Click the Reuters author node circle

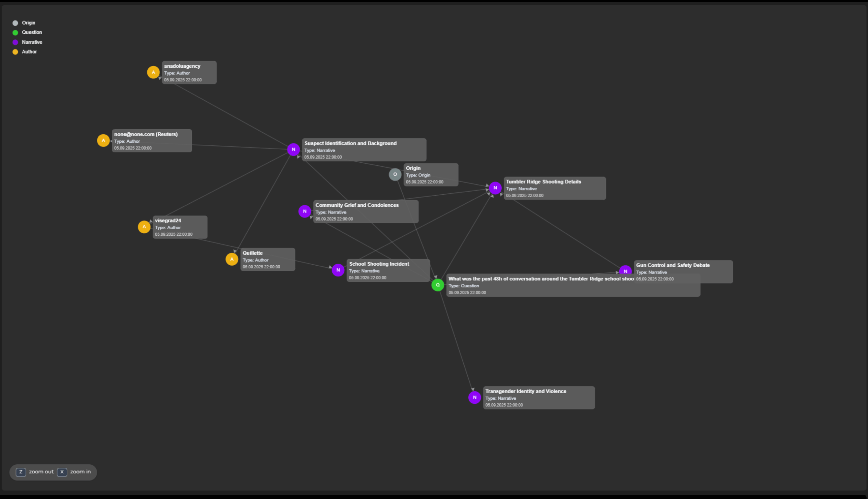click(103, 140)
